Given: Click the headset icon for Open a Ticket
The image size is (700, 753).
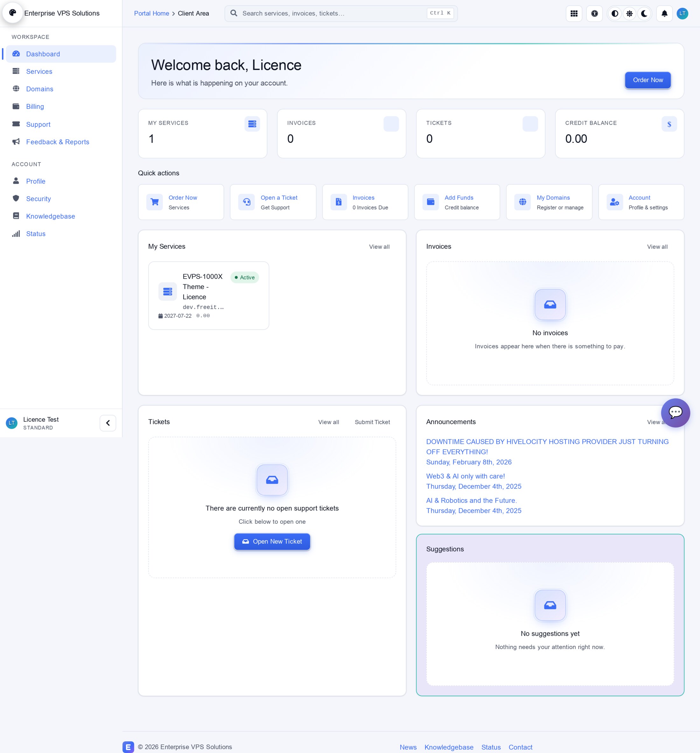Looking at the screenshot, I should 247,202.
